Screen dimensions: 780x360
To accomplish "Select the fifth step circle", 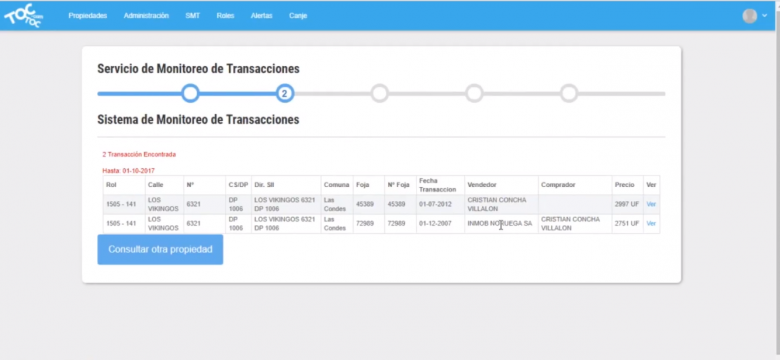I will click(569, 93).
